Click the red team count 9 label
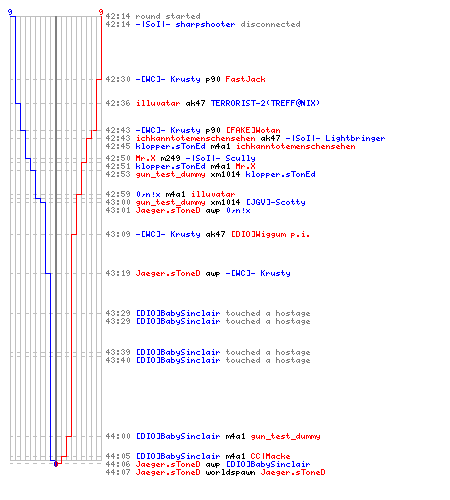 coord(101,12)
